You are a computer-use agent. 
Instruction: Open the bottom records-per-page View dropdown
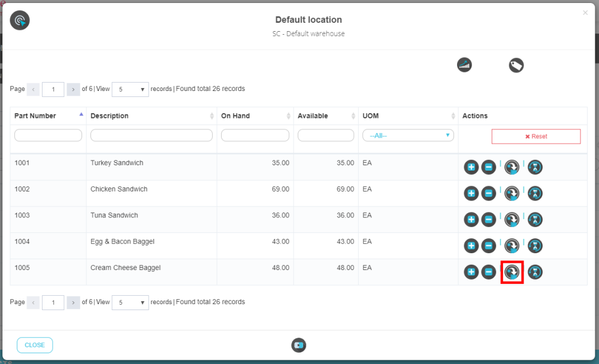(130, 302)
